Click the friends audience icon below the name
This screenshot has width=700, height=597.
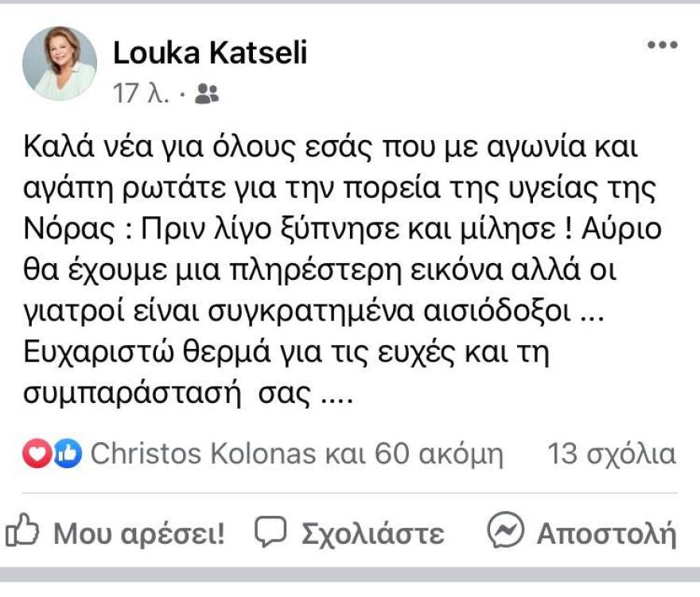(208, 92)
